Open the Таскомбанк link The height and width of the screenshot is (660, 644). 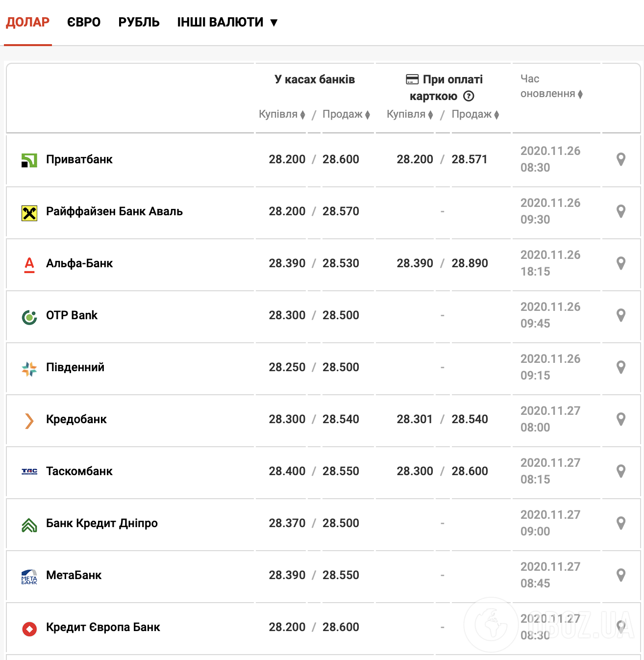[79, 471]
